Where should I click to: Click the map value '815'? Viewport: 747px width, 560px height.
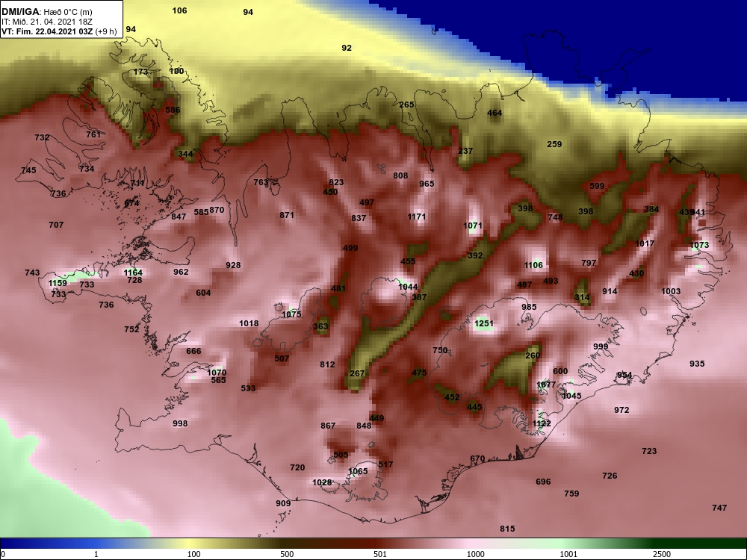click(507, 528)
